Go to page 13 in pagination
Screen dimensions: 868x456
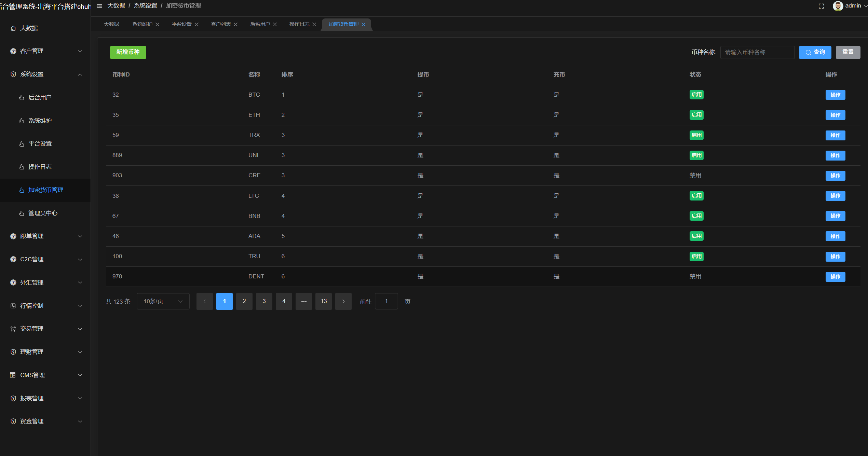324,301
